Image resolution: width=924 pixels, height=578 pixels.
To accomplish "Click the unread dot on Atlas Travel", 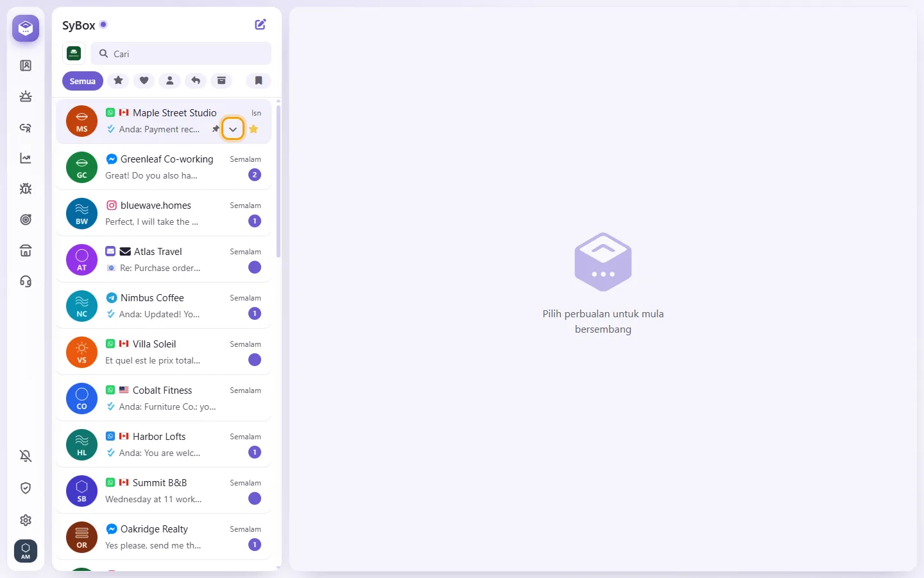I will [x=255, y=267].
